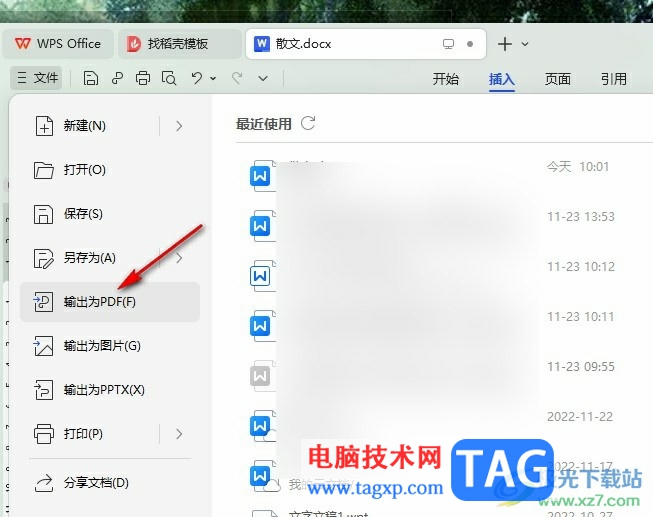Image resolution: width=653 pixels, height=517 pixels.
Task: Expand the 新建 submenu arrow
Action: click(x=179, y=126)
